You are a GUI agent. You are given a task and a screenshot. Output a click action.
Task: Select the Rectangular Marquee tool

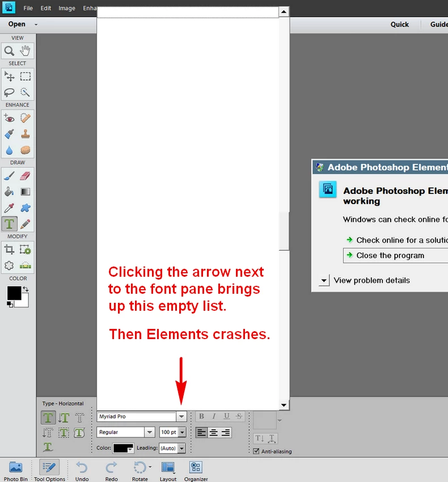coord(25,76)
